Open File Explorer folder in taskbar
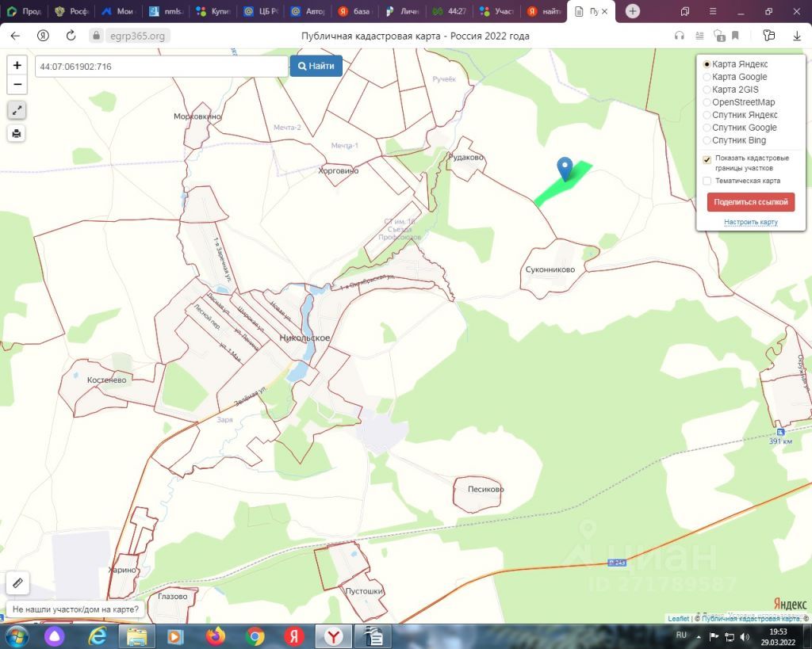 [x=136, y=636]
